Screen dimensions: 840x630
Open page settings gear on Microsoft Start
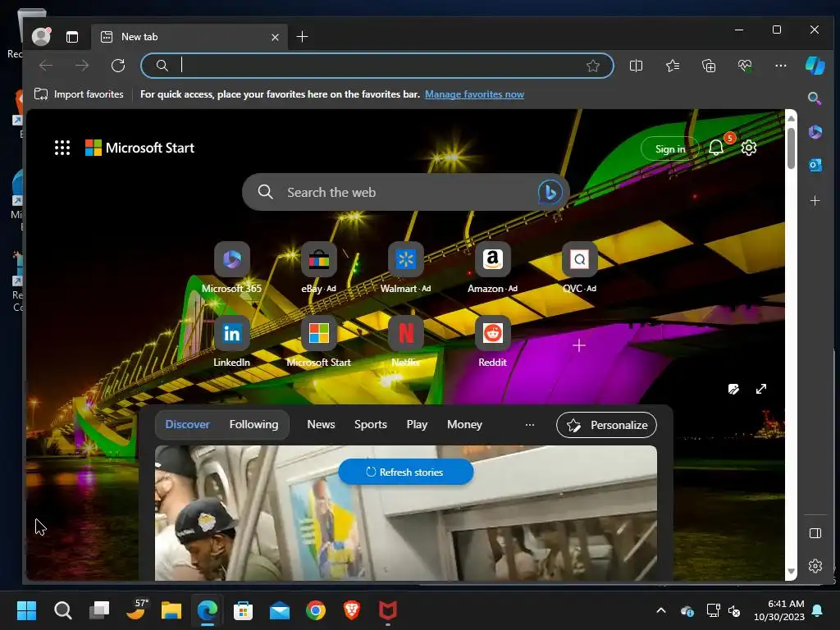click(748, 148)
